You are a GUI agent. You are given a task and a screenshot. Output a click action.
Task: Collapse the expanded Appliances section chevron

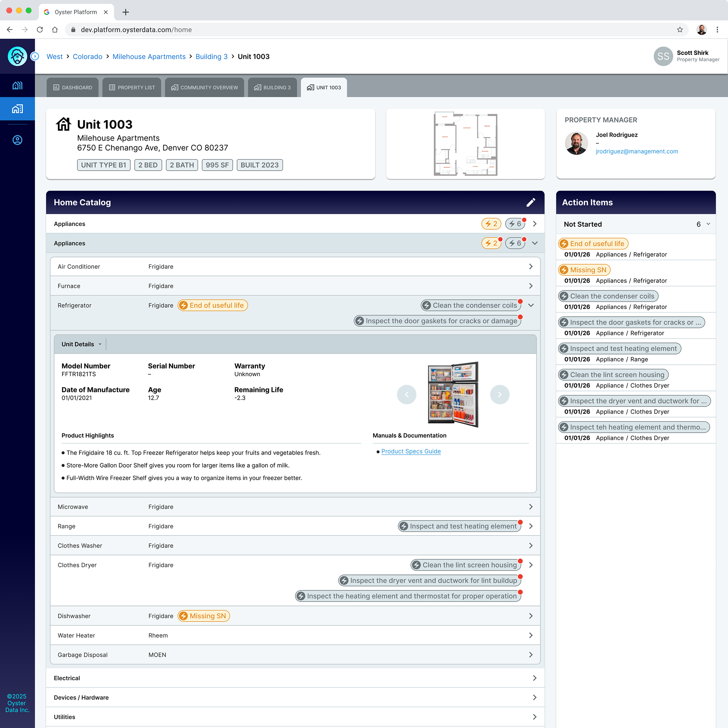(x=535, y=243)
